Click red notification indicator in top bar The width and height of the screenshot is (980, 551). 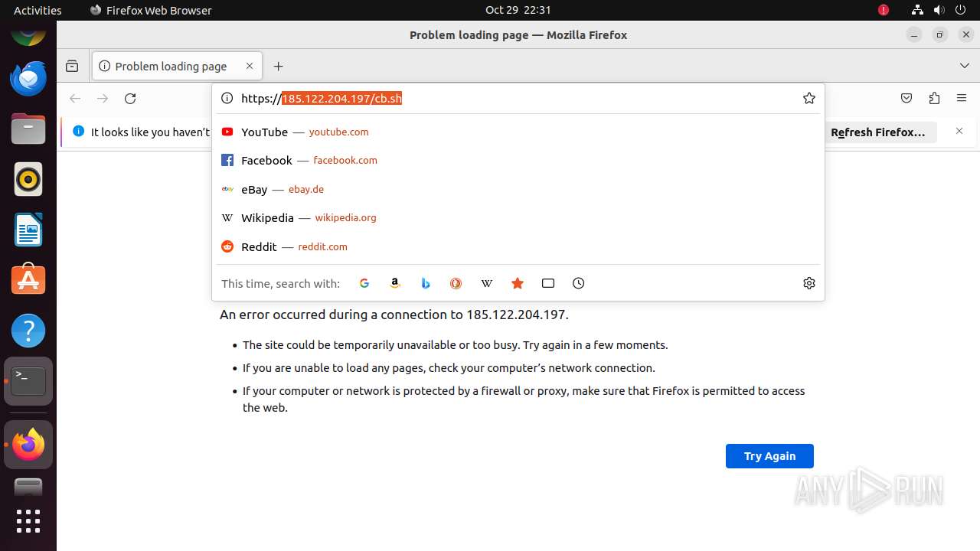point(884,10)
